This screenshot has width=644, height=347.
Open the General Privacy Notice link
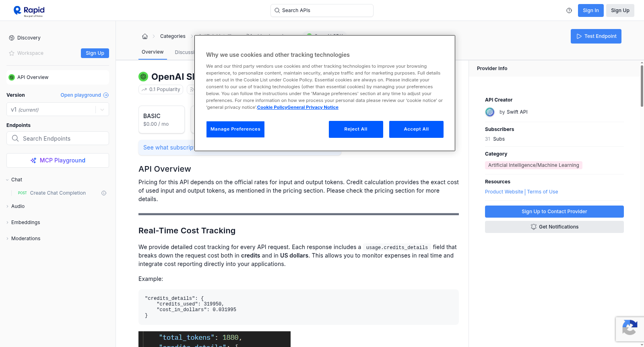pyautogui.click(x=313, y=107)
